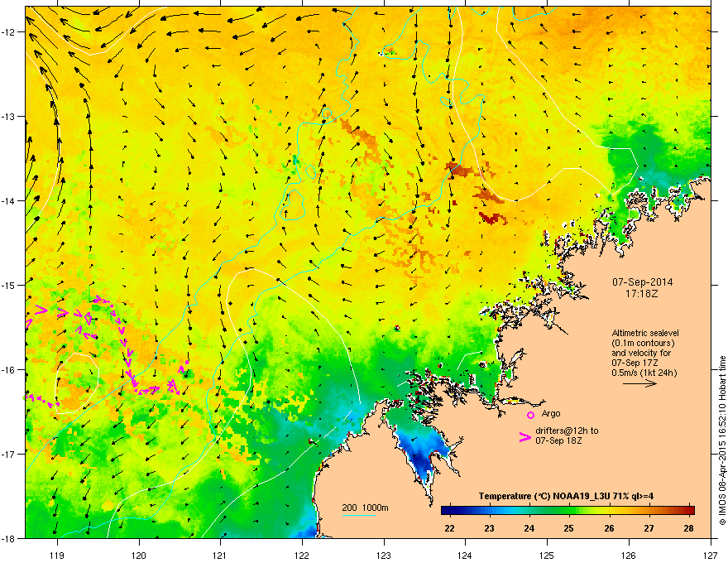Viewport: 728px width, 563px height.
Task: Click the 24 colorbar tick label
Action: coord(529,528)
